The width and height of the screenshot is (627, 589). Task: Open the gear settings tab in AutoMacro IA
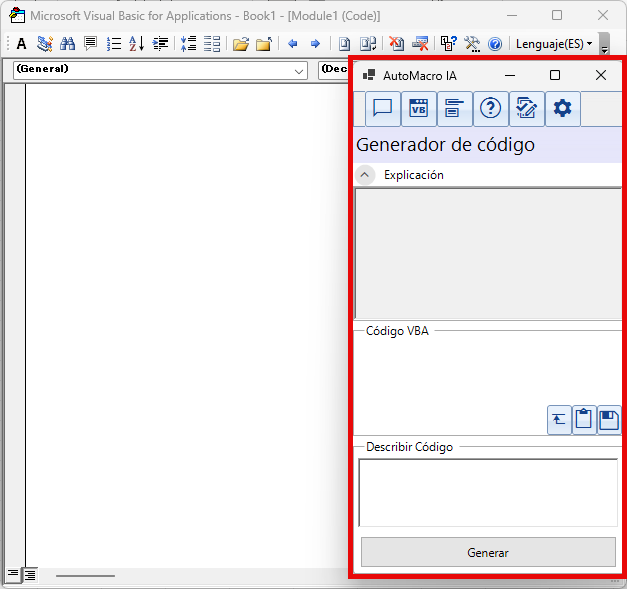[563, 109]
